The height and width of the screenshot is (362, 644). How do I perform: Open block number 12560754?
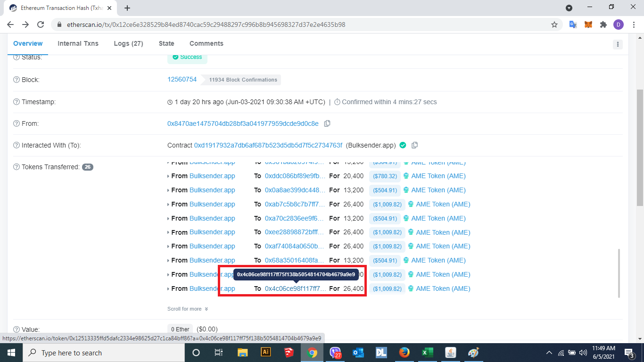click(x=182, y=79)
